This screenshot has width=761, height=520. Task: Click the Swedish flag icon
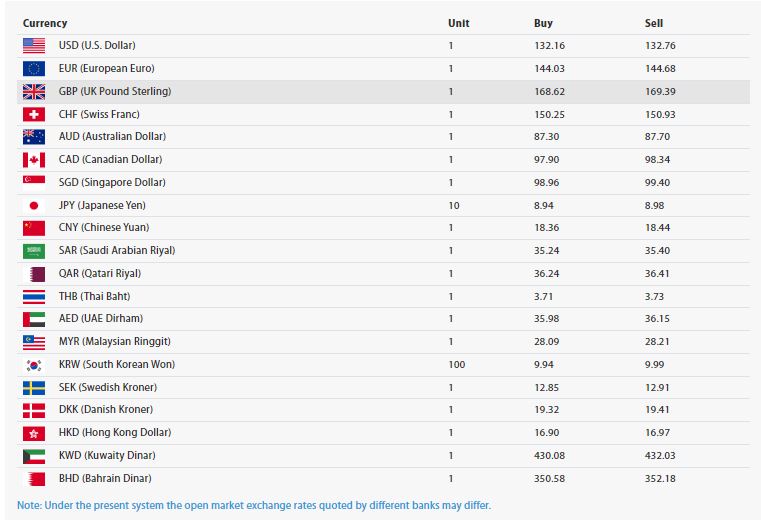click(34, 388)
